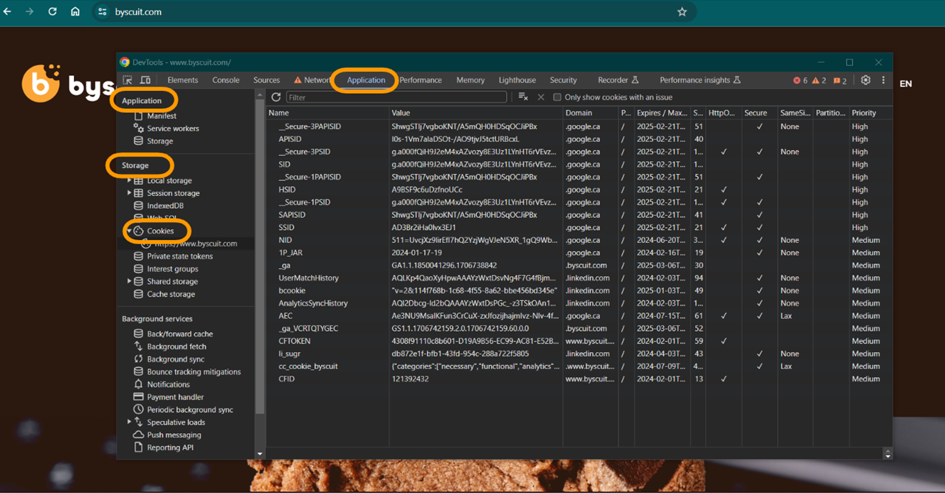This screenshot has width=945, height=493.
Task: Click EN language link on page
Action: point(905,84)
